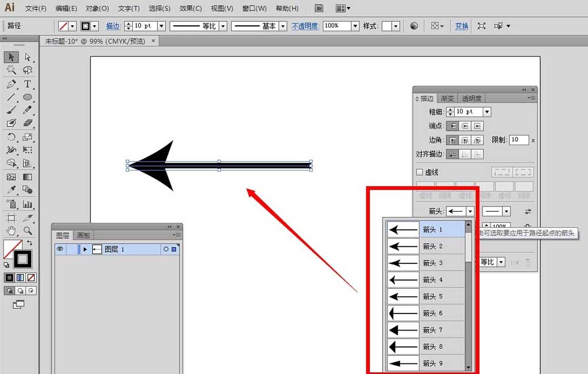Screen dimensions: 588x374
Task: Select the Blob Brush tool
Action: pos(11,123)
